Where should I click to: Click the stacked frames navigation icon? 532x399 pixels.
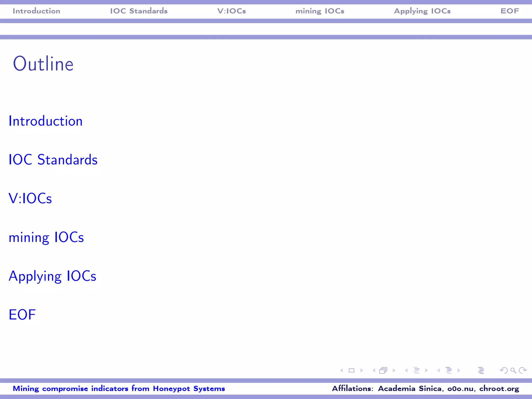(x=383, y=370)
